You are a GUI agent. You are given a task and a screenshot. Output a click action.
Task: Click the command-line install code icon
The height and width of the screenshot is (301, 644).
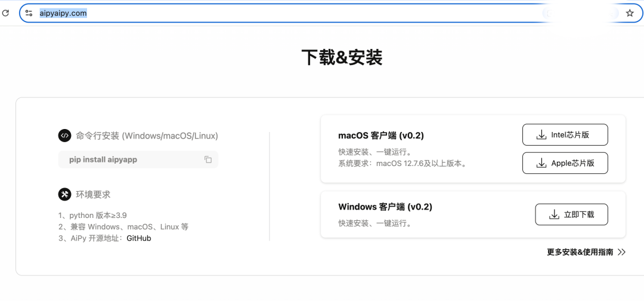tap(64, 136)
